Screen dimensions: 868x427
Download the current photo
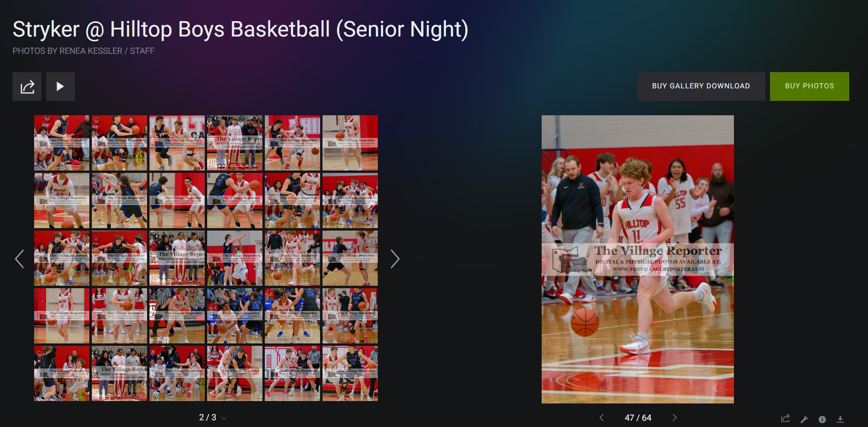(840, 419)
